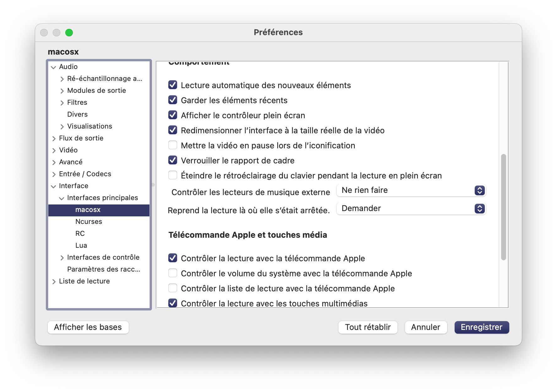Image resolution: width=557 pixels, height=392 pixels.
Task: Collapse the Interface section
Action: point(54,186)
